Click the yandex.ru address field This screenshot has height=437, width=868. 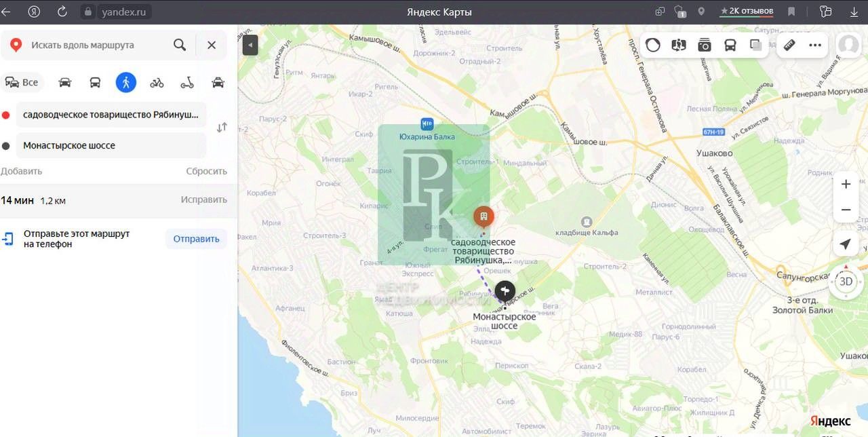pos(123,12)
